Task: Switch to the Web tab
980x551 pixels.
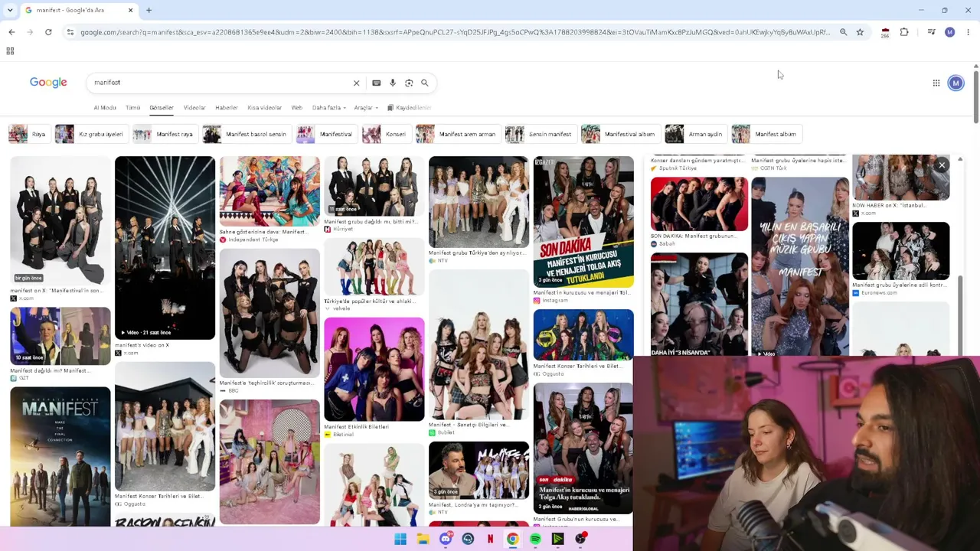Action: click(x=297, y=108)
